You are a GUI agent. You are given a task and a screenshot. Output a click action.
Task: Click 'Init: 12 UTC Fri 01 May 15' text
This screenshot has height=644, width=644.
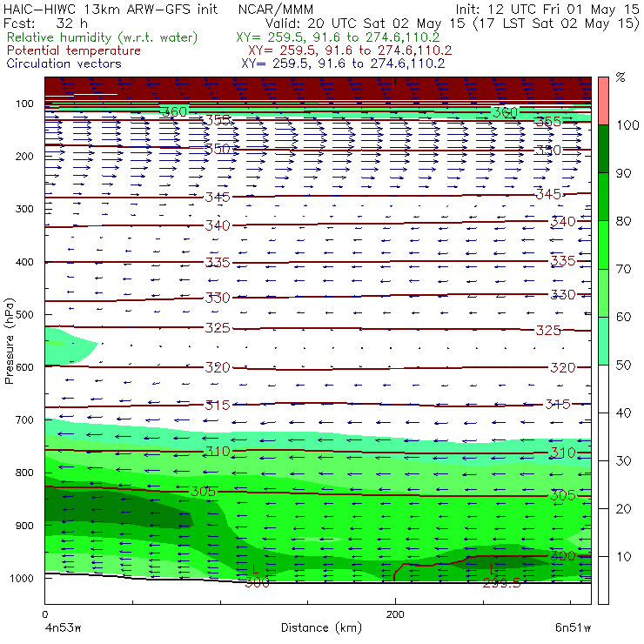tap(547, 10)
